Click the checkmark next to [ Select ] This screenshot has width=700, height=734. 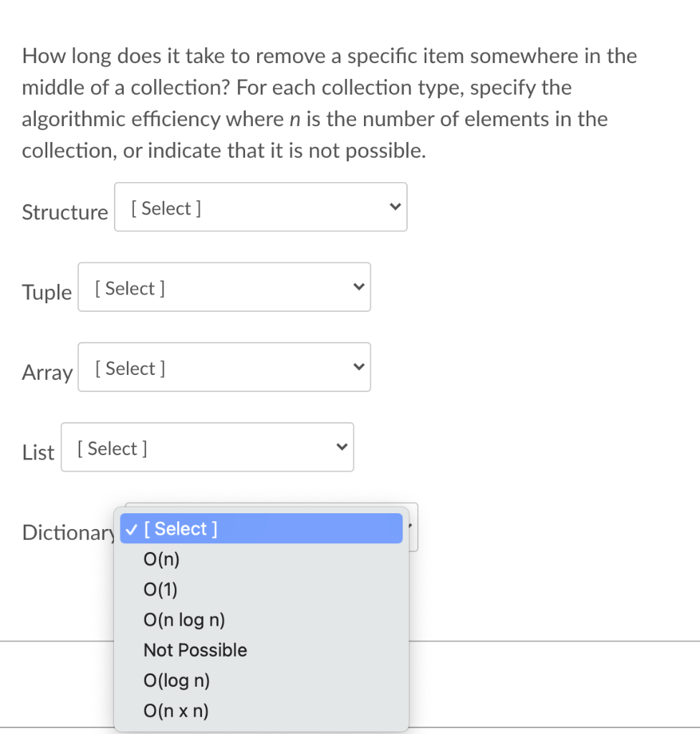[x=130, y=529]
